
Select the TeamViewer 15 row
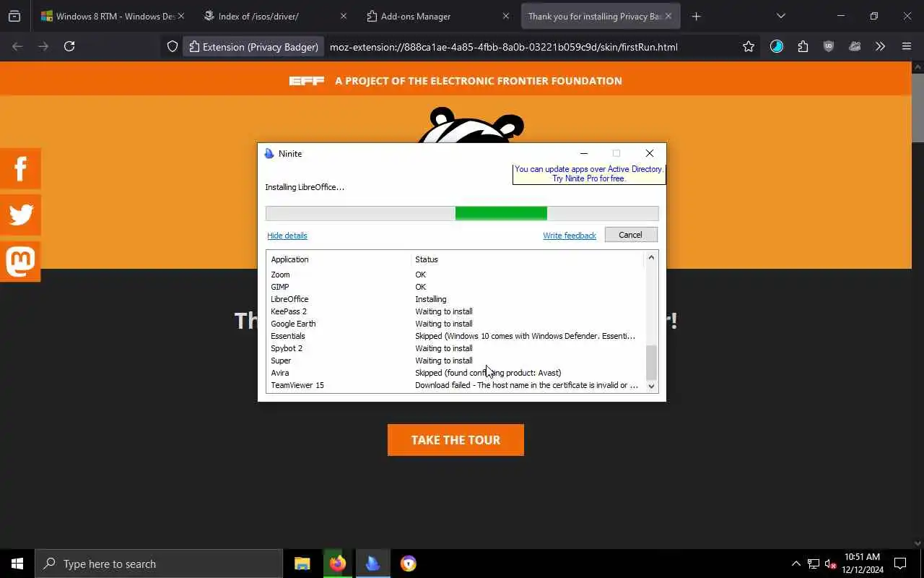coord(455,385)
